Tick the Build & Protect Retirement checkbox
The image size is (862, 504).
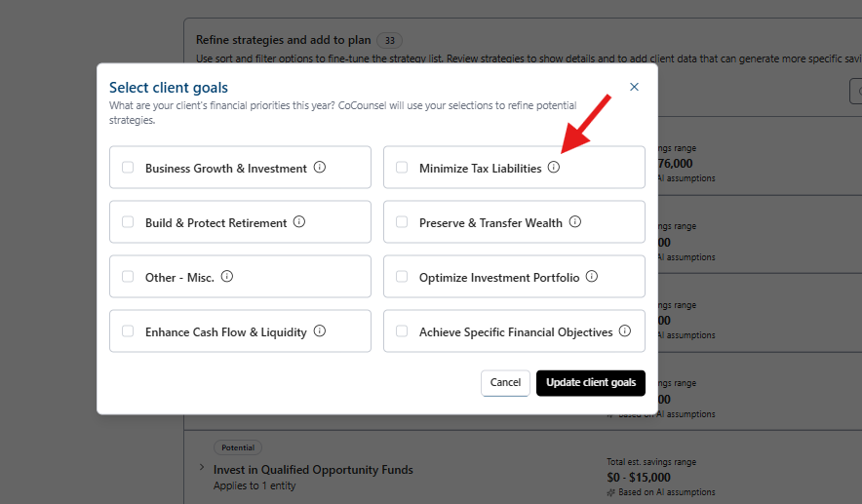[x=128, y=222]
